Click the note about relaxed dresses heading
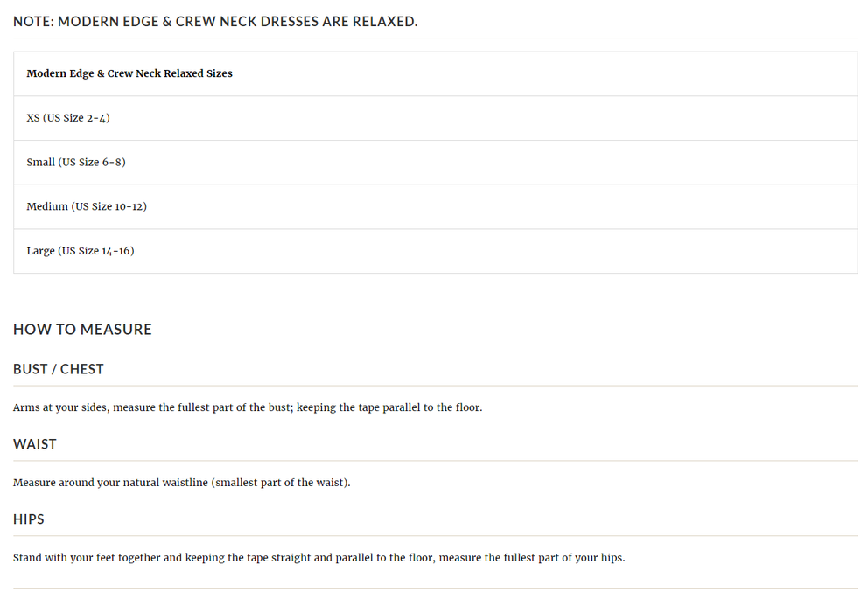The width and height of the screenshot is (868, 592). point(214,21)
